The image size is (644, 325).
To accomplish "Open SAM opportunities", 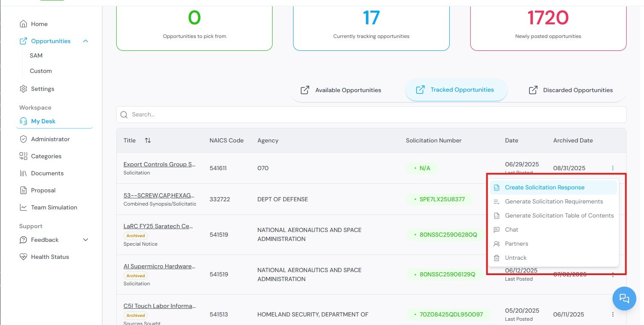I will [x=36, y=55].
